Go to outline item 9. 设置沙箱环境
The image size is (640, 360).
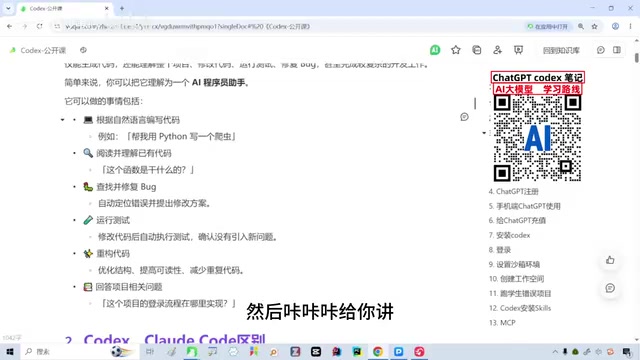tap(514, 264)
